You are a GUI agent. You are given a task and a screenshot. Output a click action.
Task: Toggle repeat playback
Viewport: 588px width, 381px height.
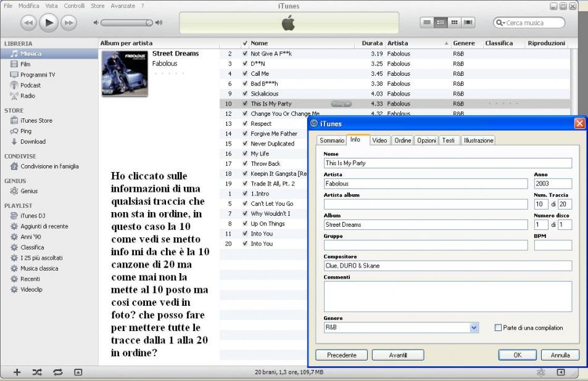(58, 372)
